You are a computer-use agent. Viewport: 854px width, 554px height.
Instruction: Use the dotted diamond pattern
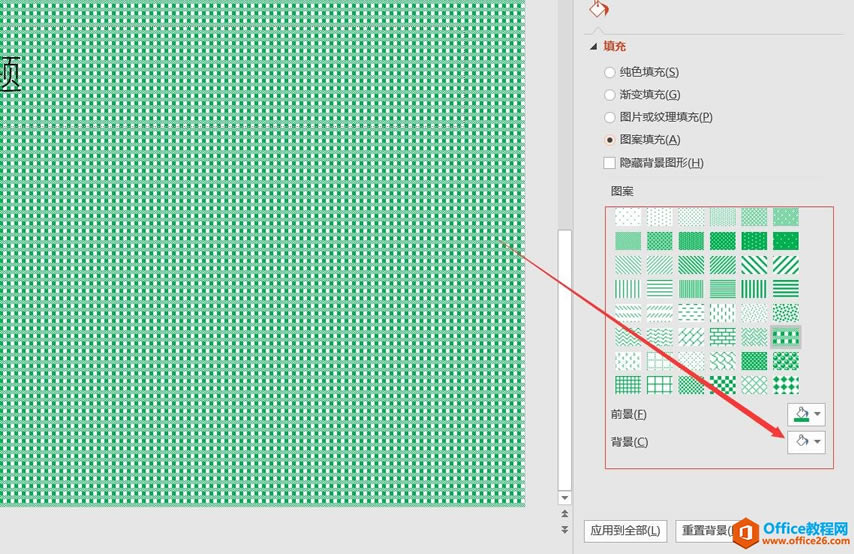[691, 361]
